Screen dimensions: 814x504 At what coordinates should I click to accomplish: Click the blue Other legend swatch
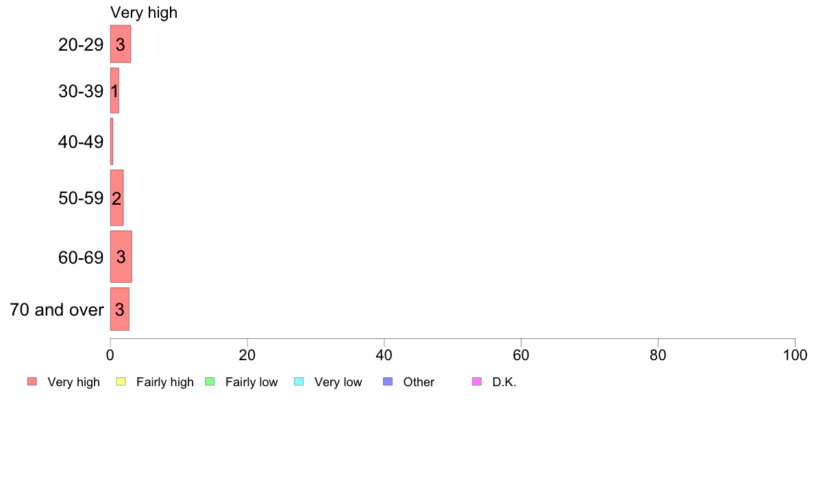click(x=388, y=381)
